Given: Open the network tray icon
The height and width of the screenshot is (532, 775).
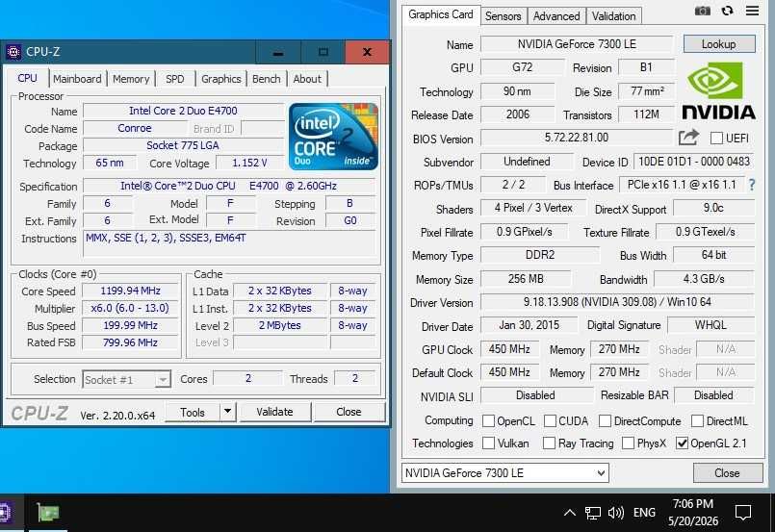Looking at the screenshot, I should (593, 513).
